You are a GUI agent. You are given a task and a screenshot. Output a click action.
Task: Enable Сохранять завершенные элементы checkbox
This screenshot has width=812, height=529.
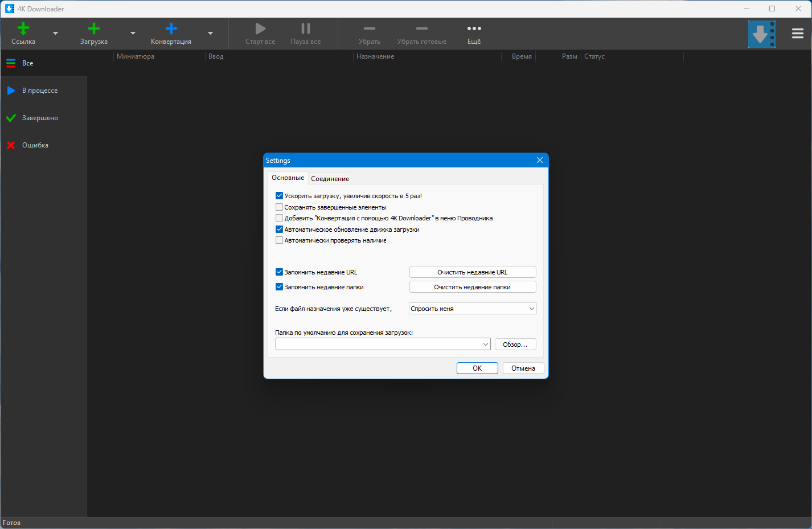[x=280, y=207]
